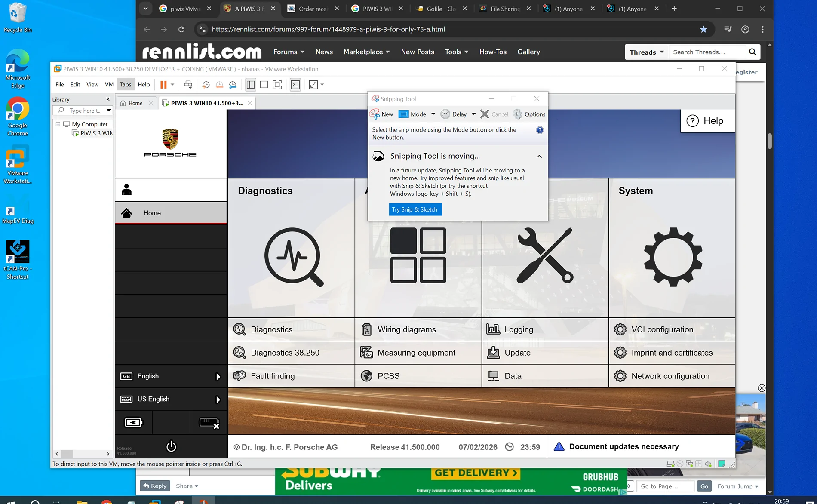817x504 pixels.
Task: Open the wrench and screwdriver tile
Action: pyautogui.click(x=545, y=255)
